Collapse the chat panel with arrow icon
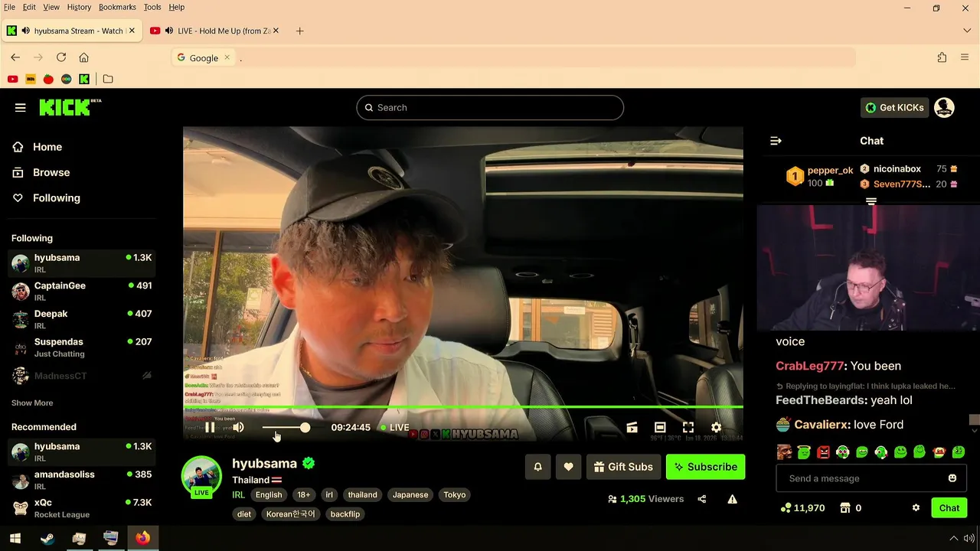980x551 pixels. click(x=776, y=141)
